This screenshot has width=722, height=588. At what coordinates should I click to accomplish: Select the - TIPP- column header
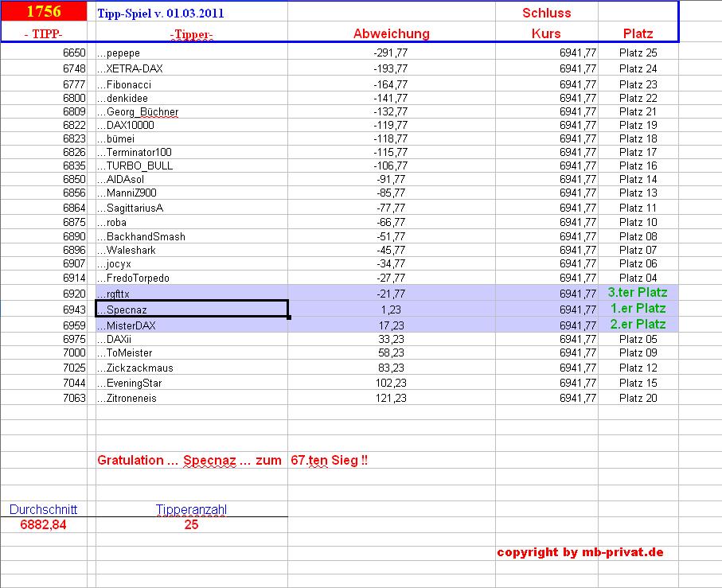pos(44,33)
